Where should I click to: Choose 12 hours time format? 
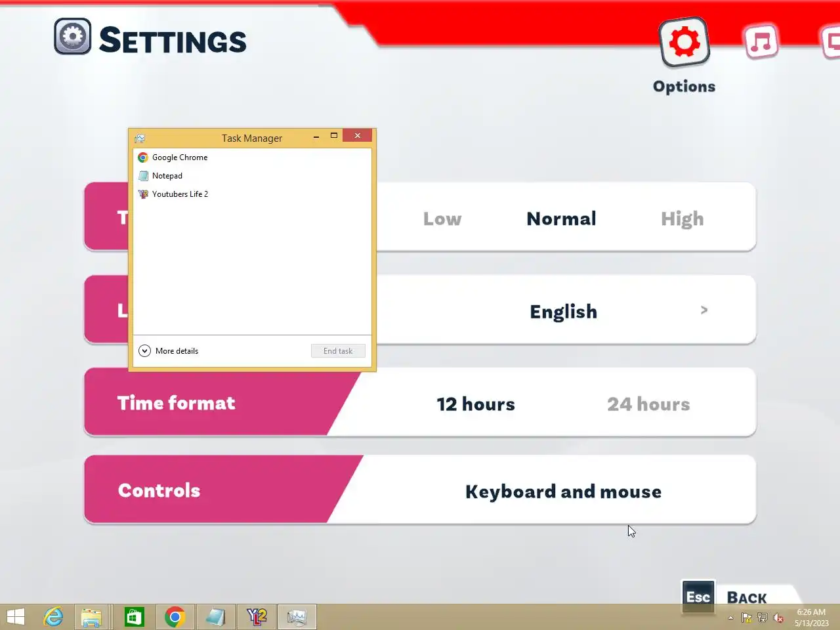476,404
